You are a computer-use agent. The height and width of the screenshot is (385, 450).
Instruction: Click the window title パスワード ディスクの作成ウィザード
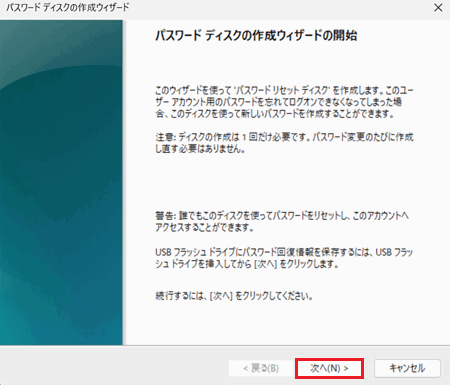click(x=68, y=7)
